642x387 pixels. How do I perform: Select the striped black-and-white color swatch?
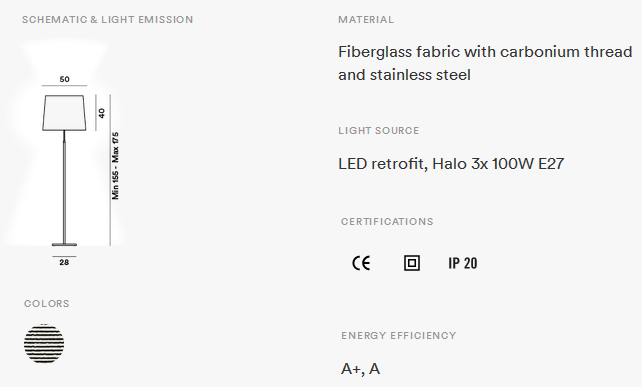[44, 344]
